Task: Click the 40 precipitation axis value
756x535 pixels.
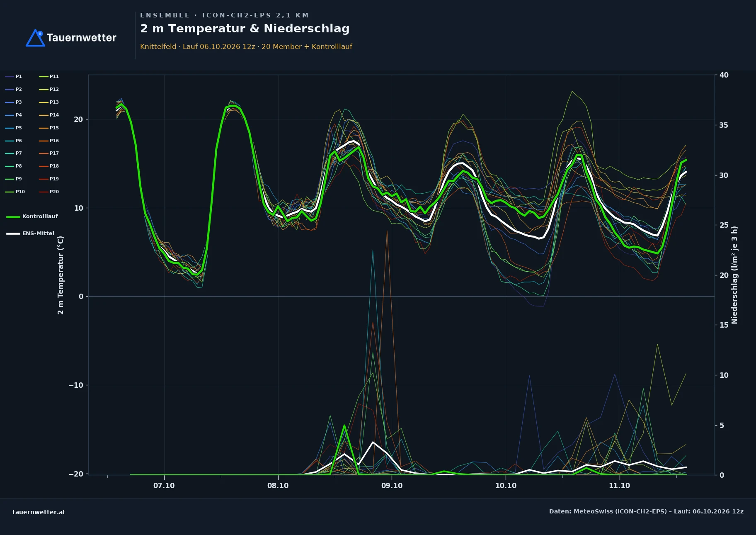Action: (x=724, y=75)
